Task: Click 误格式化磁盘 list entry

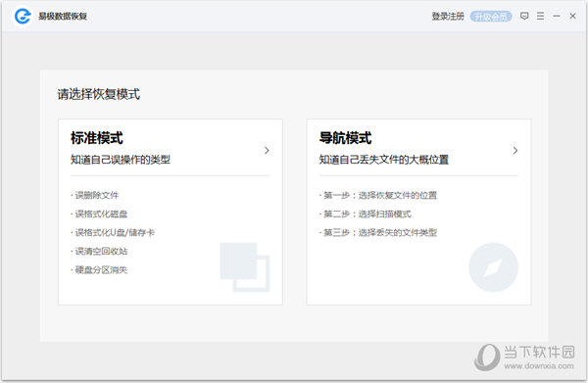Action: click(x=101, y=214)
